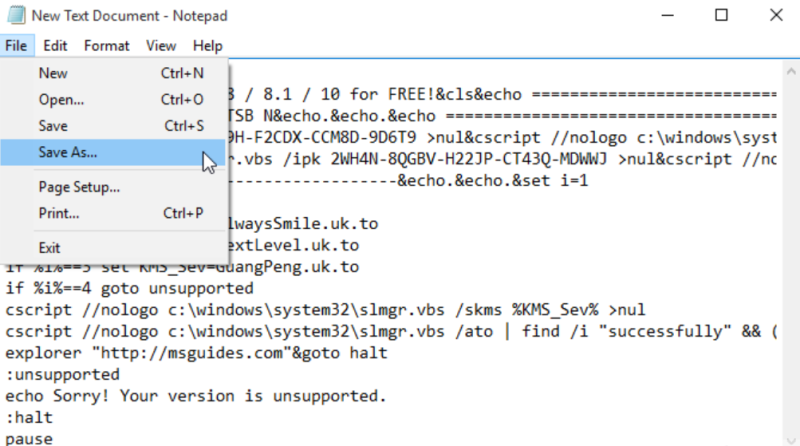
Task: Select the Open... menu entry
Action: coord(61,100)
